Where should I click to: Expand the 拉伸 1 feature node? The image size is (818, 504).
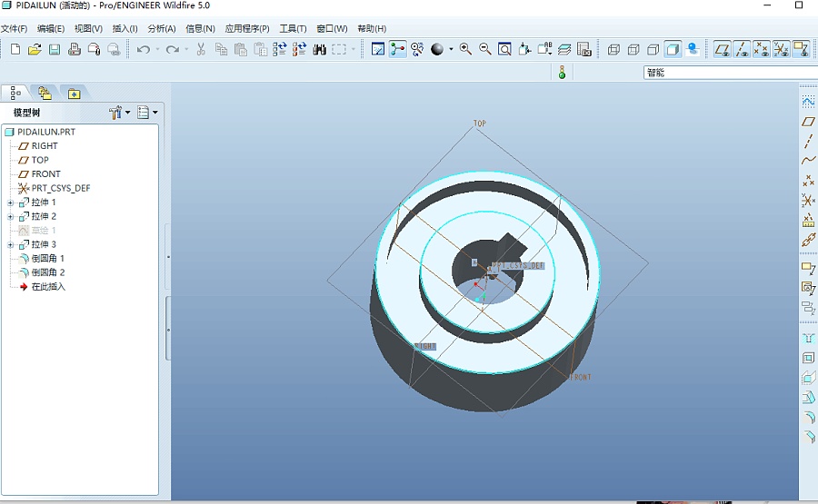tap(10, 203)
